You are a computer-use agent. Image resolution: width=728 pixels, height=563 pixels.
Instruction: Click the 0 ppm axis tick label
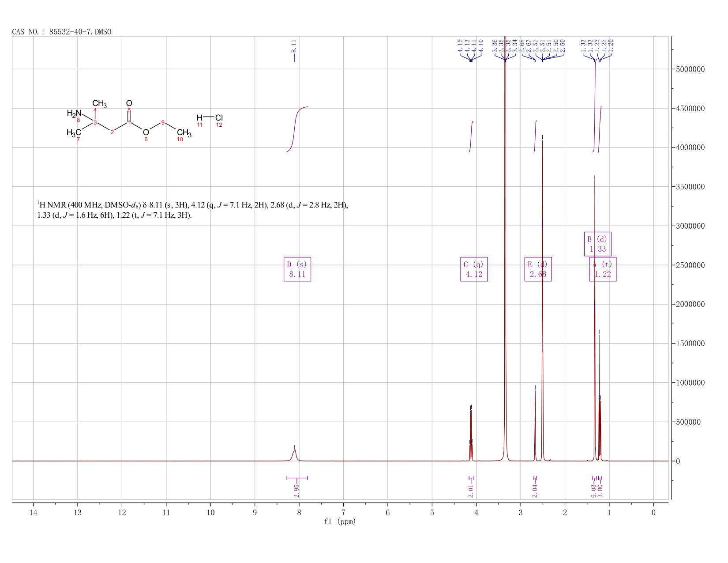[x=653, y=512]
